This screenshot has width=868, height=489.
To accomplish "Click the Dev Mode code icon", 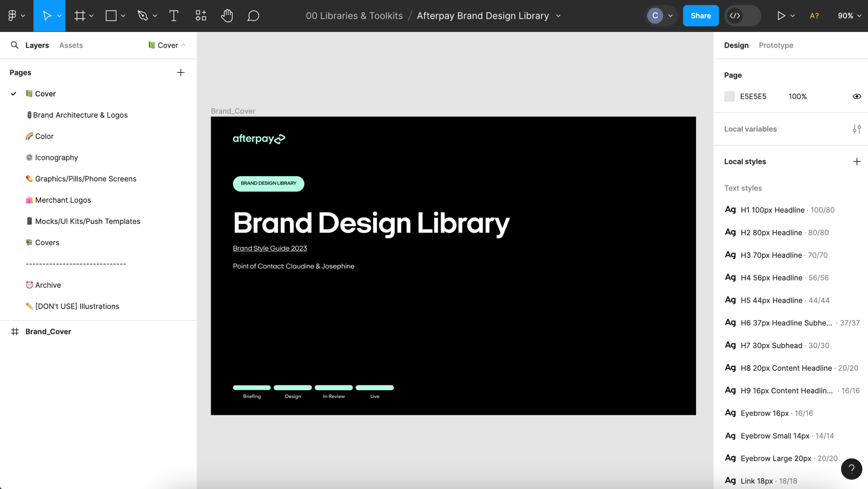I will 735,16.
